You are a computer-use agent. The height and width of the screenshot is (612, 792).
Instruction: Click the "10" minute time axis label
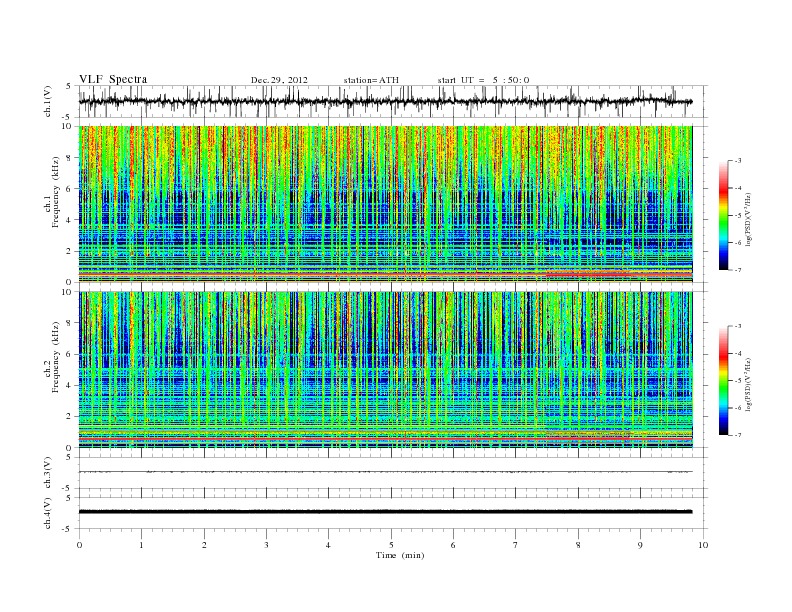tap(703, 545)
